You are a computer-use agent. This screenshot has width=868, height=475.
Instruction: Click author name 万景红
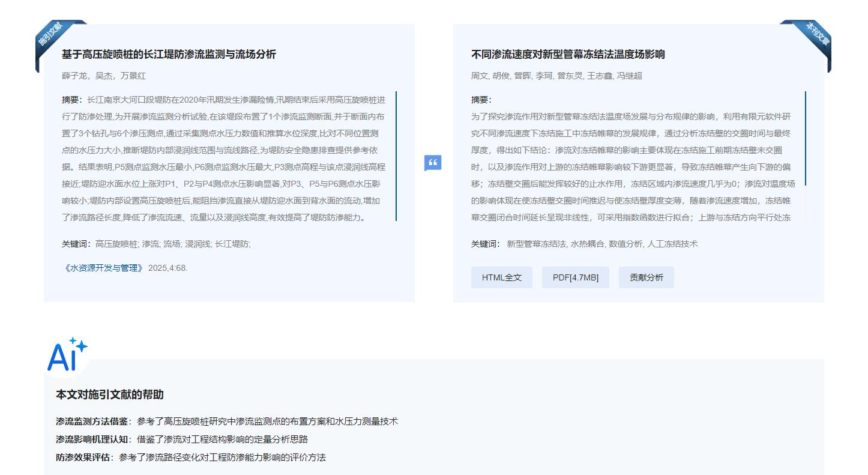[x=133, y=76]
